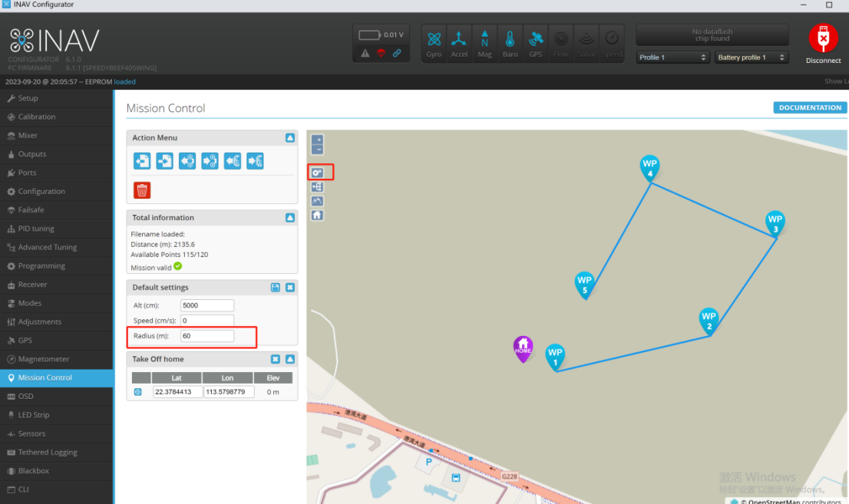Click the Speed sensor icon
This screenshot has height=504, width=849.
click(x=612, y=44)
